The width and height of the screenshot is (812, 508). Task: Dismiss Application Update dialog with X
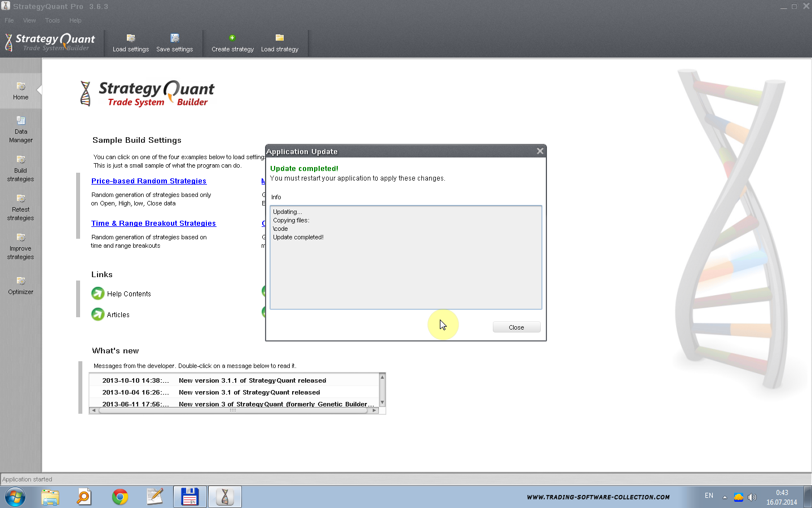coord(540,151)
